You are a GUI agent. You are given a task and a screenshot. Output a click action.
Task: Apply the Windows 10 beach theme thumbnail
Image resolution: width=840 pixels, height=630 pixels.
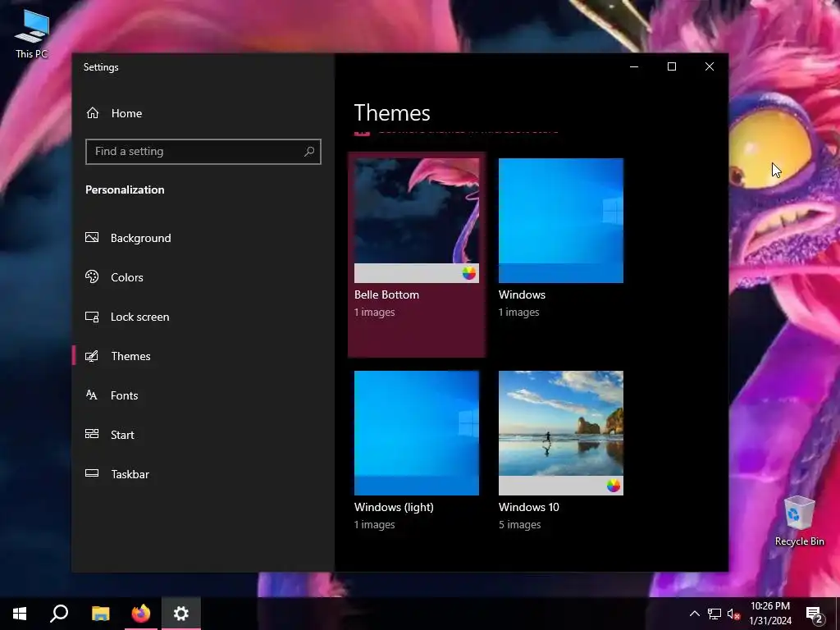[x=561, y=433]
